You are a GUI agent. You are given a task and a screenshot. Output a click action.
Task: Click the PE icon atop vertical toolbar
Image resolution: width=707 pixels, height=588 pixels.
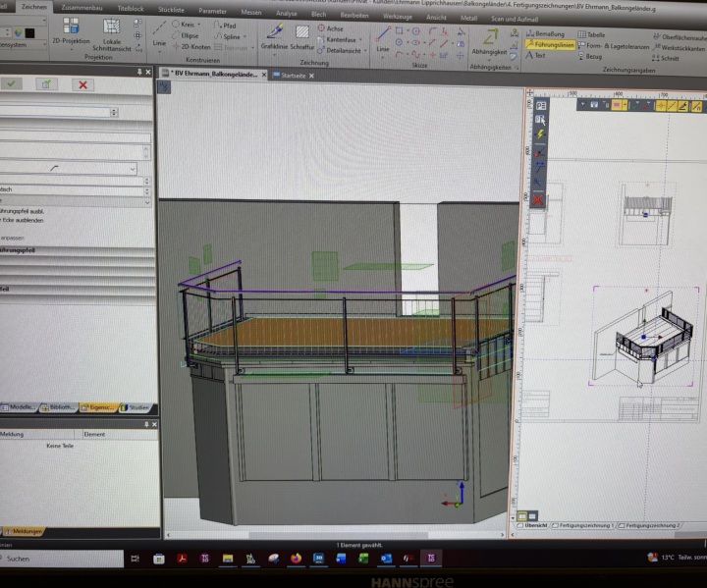tap(541, 105)
